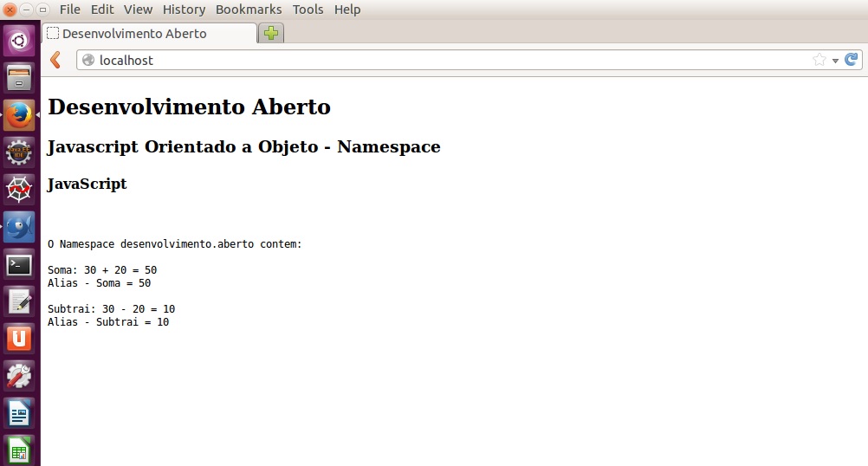Click the site identity globe icon
This screenshot has width=868, height=466.
pyautogui.click(x=88, y=61)
